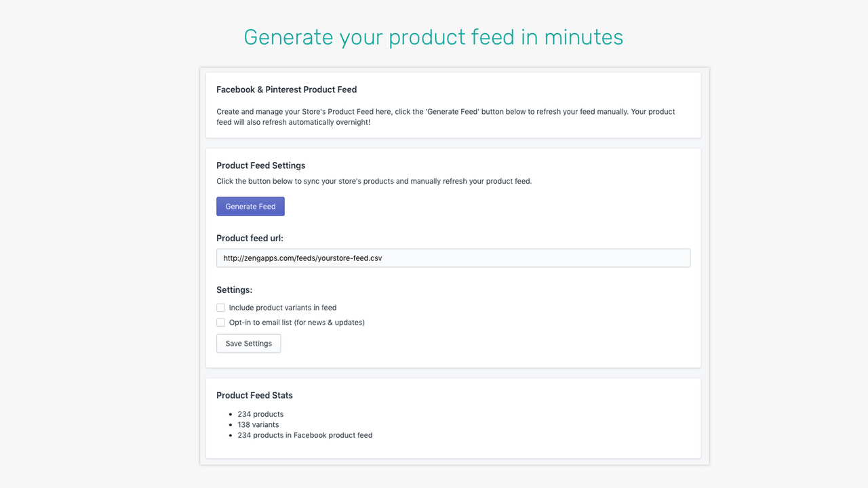
Task: Click the Generate your product feed heading
Action: [x=433, y=37]
